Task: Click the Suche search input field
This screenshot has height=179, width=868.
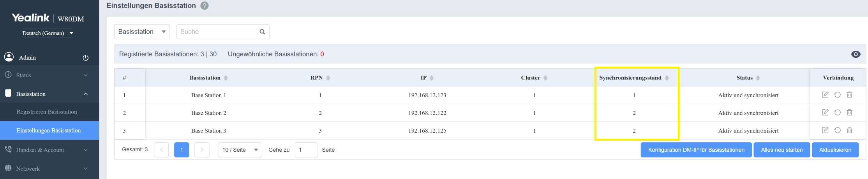Action: pos(216,32)
